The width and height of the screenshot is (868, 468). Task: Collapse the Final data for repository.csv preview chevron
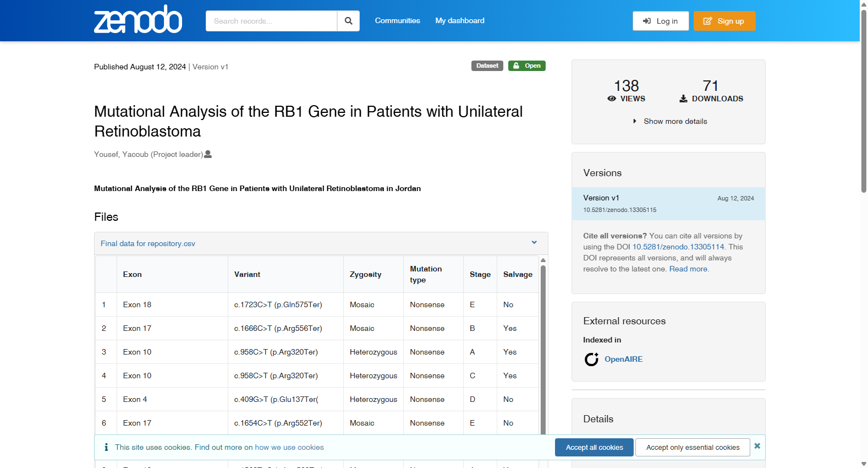pyautogui.click(x=534, y=242)
